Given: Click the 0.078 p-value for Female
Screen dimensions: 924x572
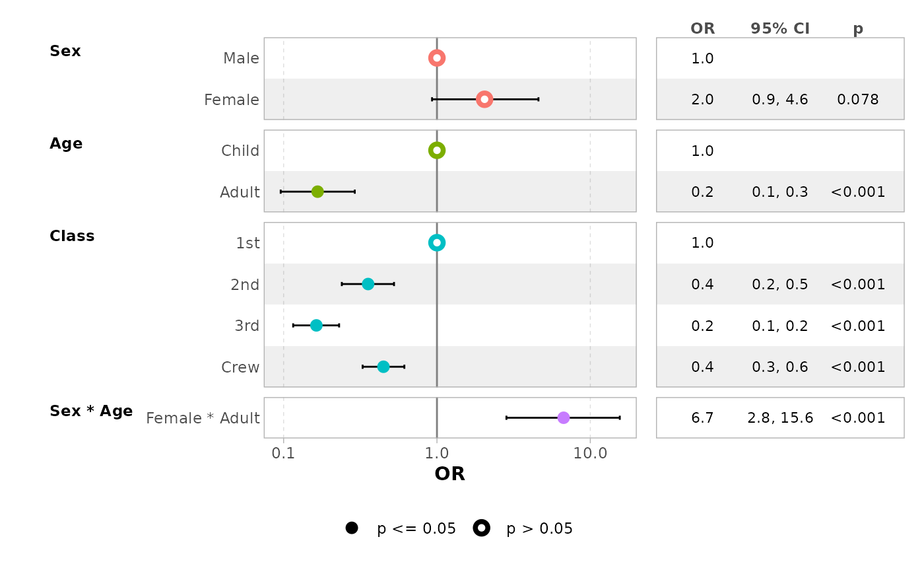Looking at the screenshot, I should click(858, 100).
